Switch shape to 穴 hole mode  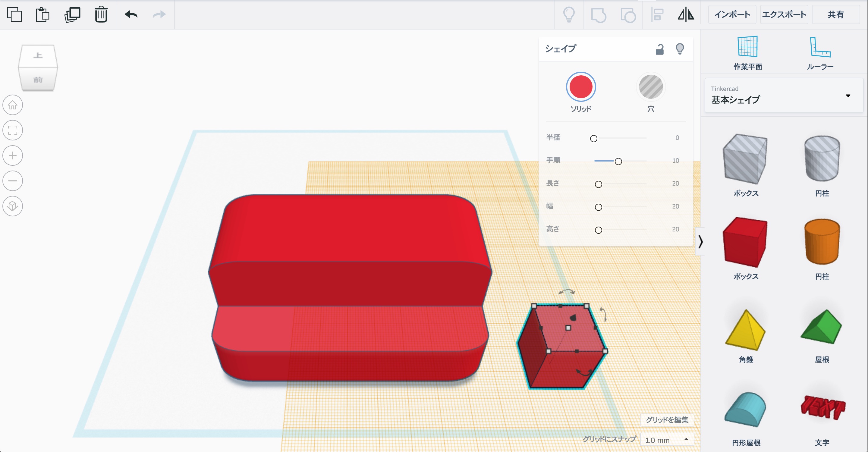[x=651, y=87]
